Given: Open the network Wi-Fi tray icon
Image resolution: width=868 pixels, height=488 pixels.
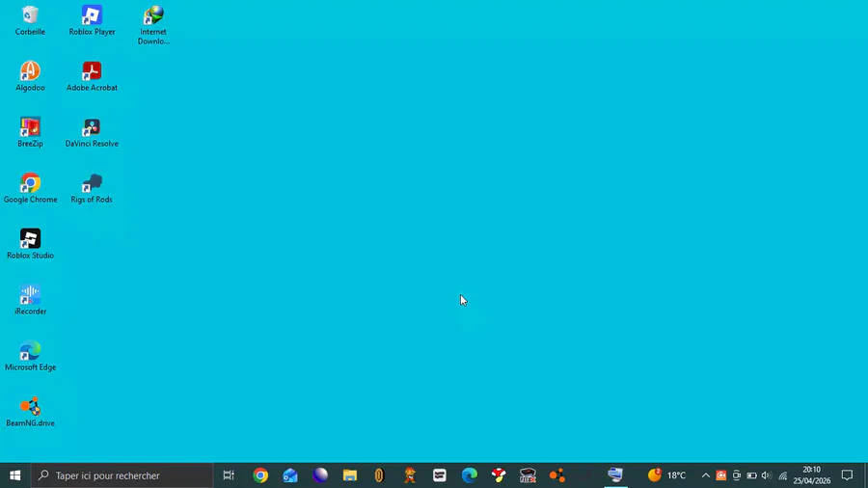Looking at the screenshot, I should [782, 475].
